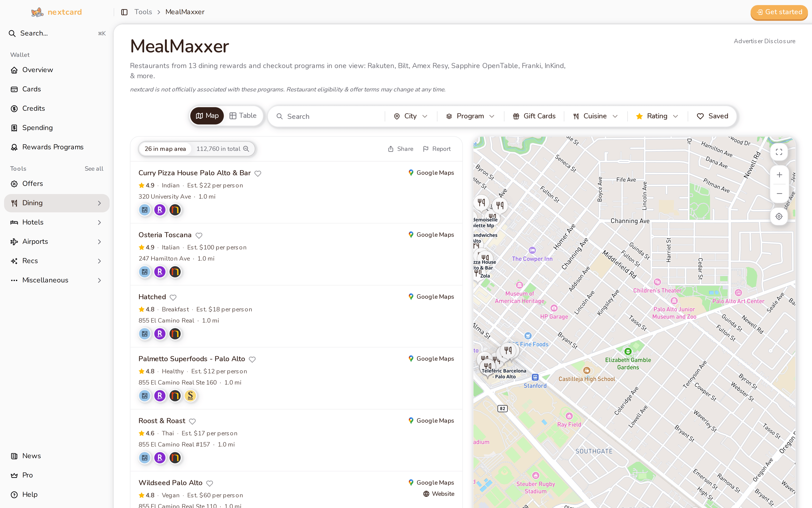Share the restaurant list
Screen dimensions: 812x508
point(401,149)
